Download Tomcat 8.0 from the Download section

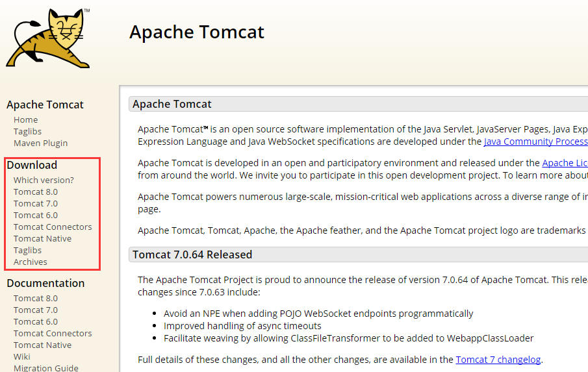click(x=36, y=192)
